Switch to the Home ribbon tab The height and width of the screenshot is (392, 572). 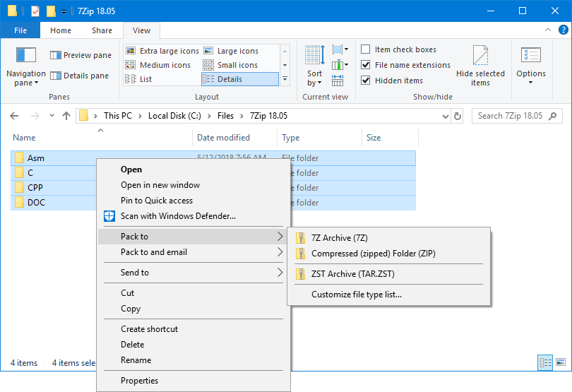click(61, 30)
